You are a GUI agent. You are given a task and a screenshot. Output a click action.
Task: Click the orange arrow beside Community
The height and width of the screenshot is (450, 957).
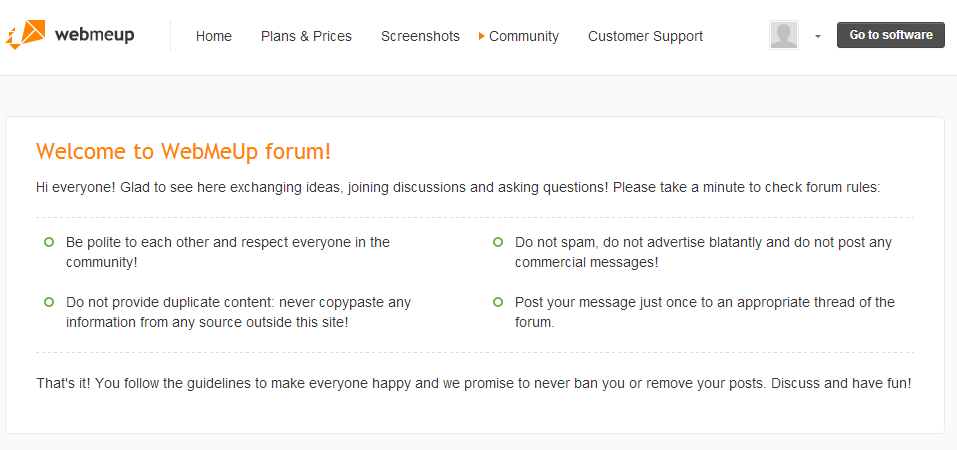click(x=482, y=36)
